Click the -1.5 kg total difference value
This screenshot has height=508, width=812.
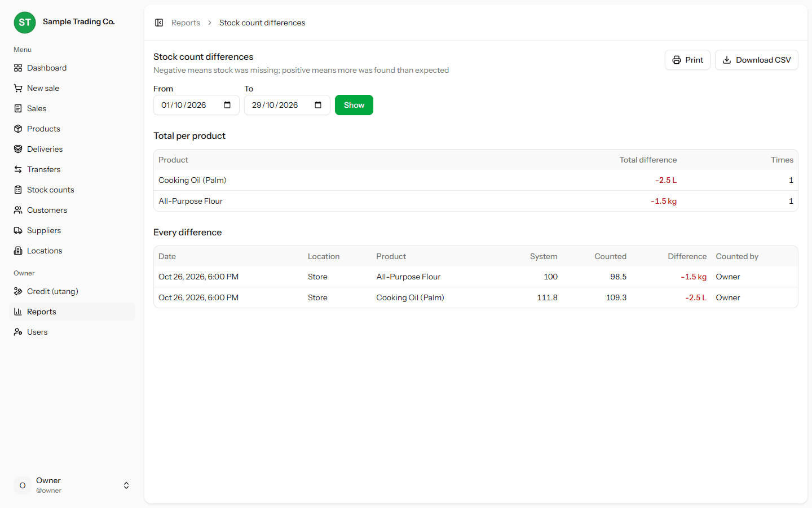tap(664, 201)
